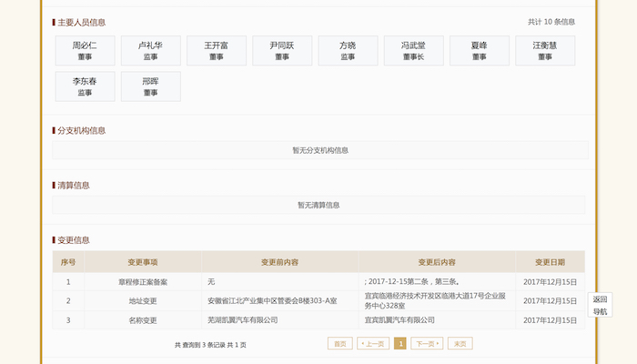Click the 变更前内容 column header
The height and width of the screenshot is (364, 637).
coord(279,262)
